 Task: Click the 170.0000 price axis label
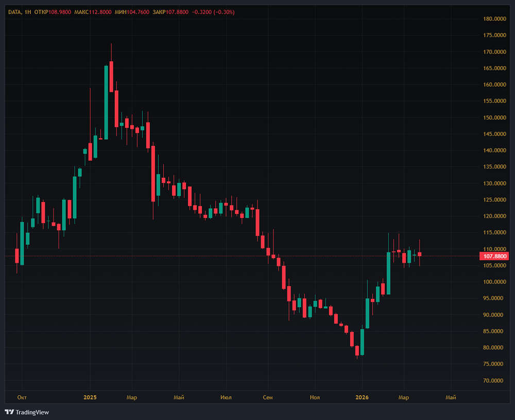(494, 52)
